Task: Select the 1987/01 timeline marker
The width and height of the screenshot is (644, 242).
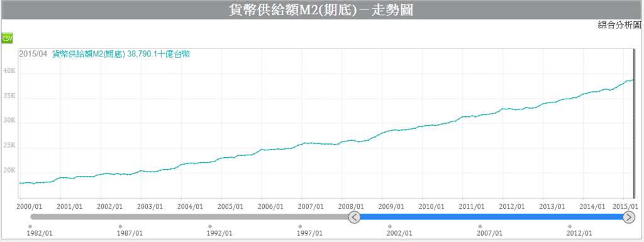Action: [x=120, y=226]
